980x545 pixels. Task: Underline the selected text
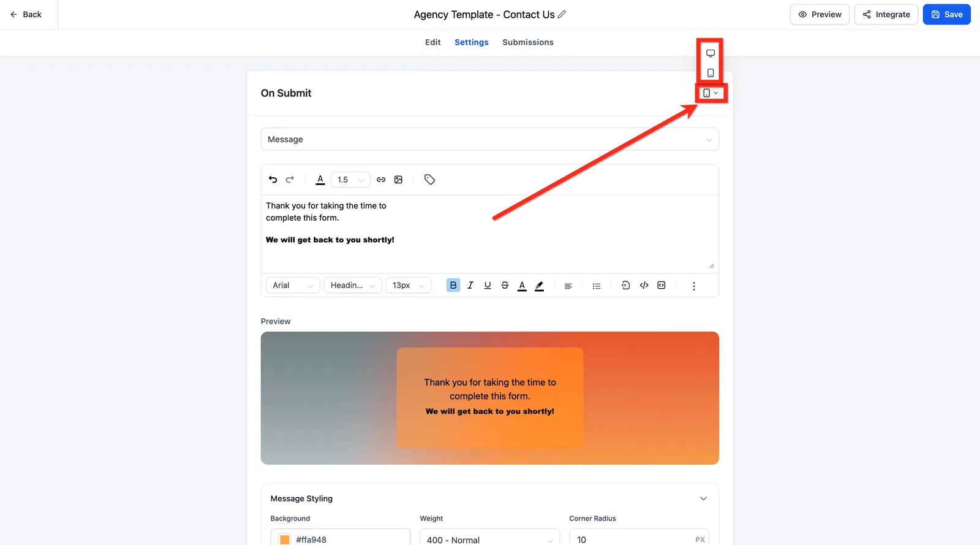488,285
